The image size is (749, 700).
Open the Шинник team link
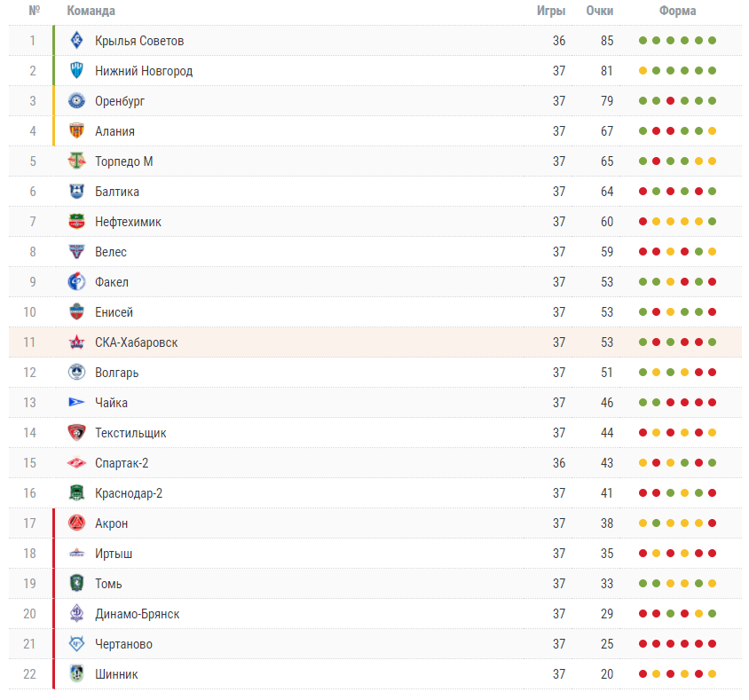tap(116, 674)
